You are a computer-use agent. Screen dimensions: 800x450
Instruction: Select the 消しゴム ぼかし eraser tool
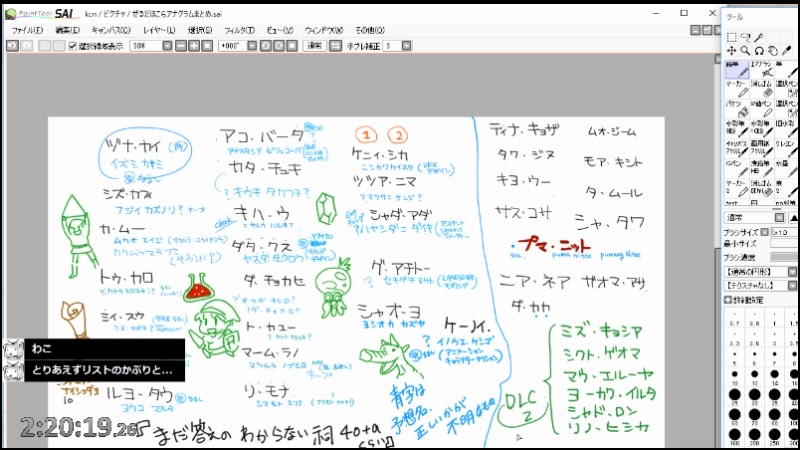coord(762,187)
